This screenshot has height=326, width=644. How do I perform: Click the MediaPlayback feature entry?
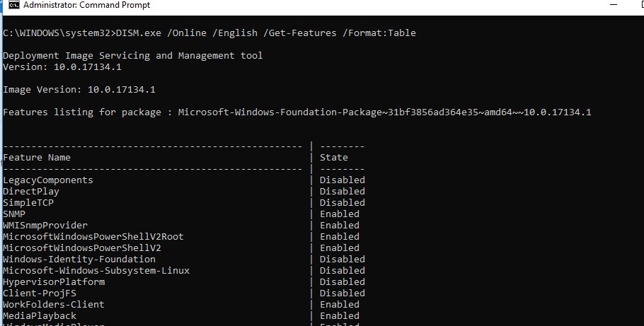click(x=40, y=315)
